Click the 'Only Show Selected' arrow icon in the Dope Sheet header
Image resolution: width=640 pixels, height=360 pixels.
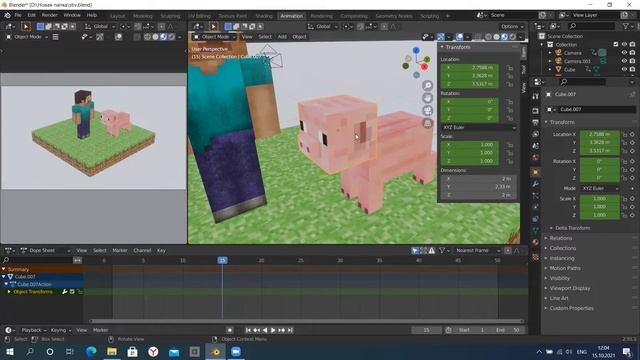[x=415, y=251]
